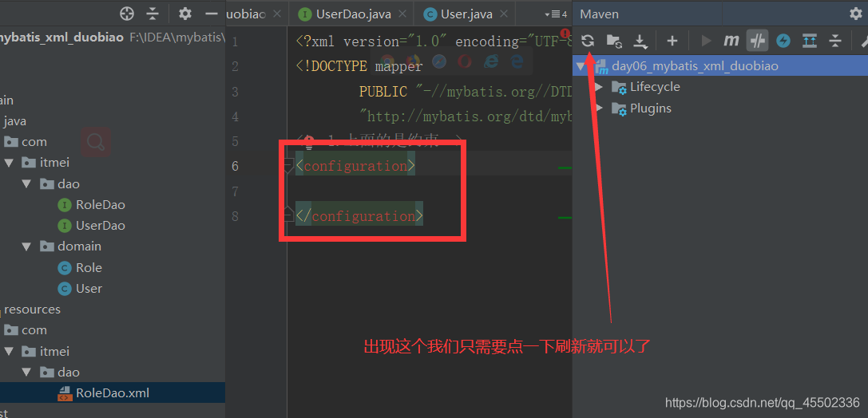This screenshot has width=868, height=418.
Task: Open Maven settings wrench icon
Action: click(863, 41)
